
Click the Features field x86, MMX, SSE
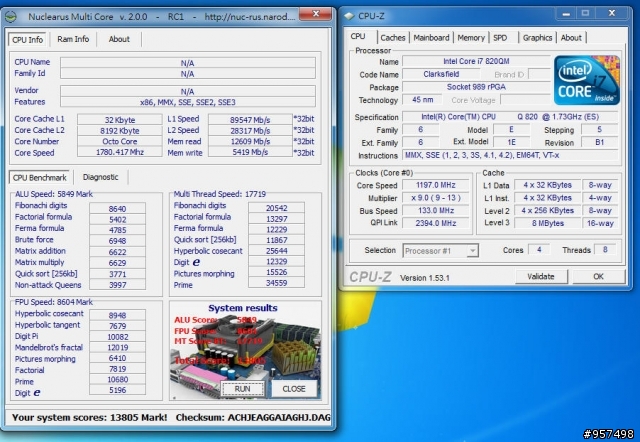[x=188, y=102]
